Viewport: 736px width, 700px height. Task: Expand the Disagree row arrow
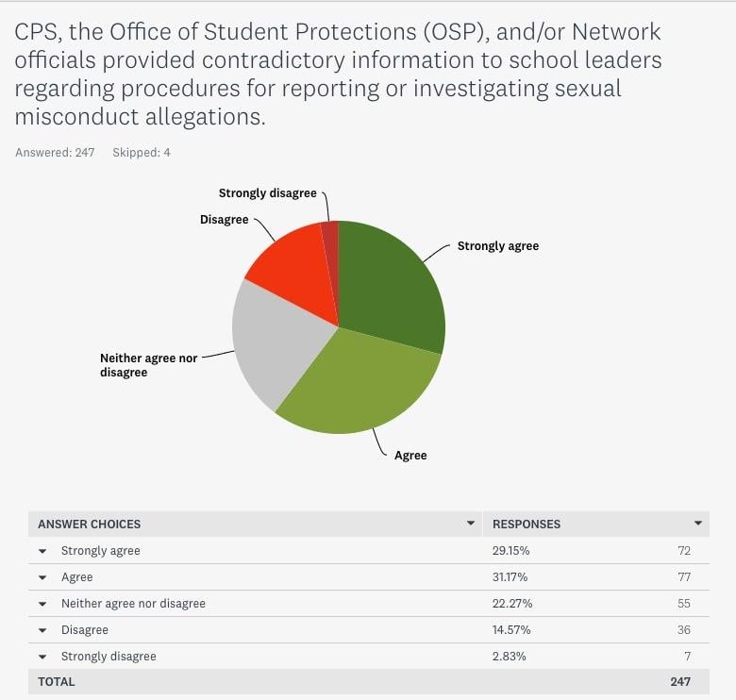42,630
